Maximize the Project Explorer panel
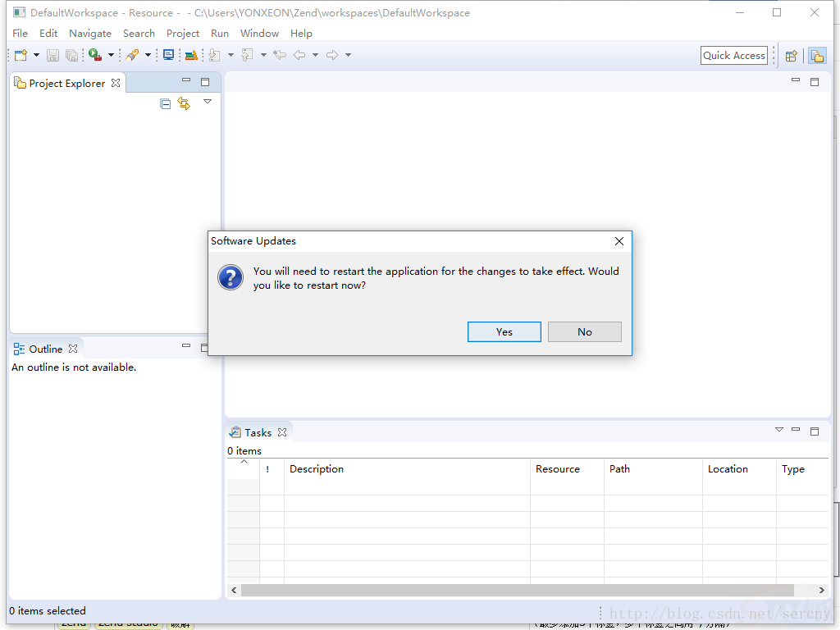This screenshot has width=840, height=630. point(205,82)
